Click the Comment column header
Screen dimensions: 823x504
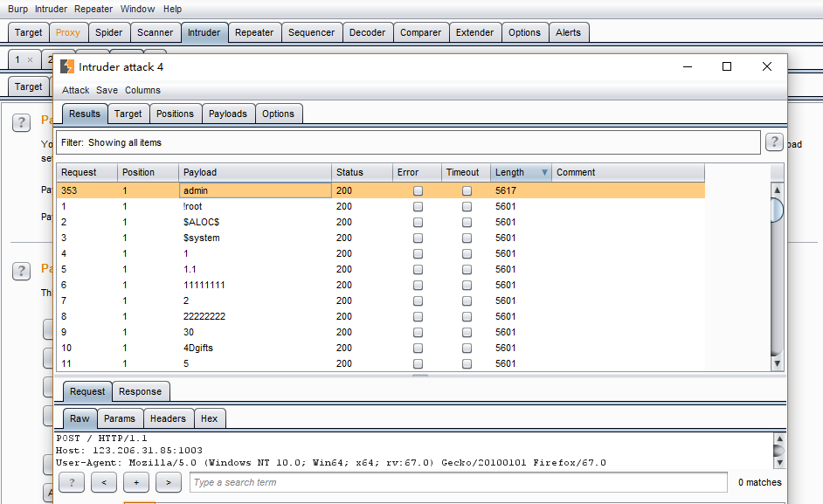click(x=628, y=172)
